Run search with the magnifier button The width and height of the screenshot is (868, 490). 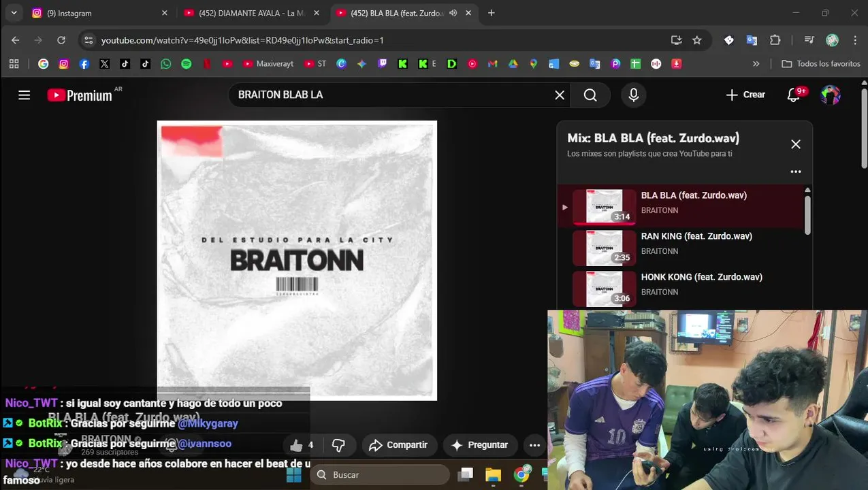(590, 95)
